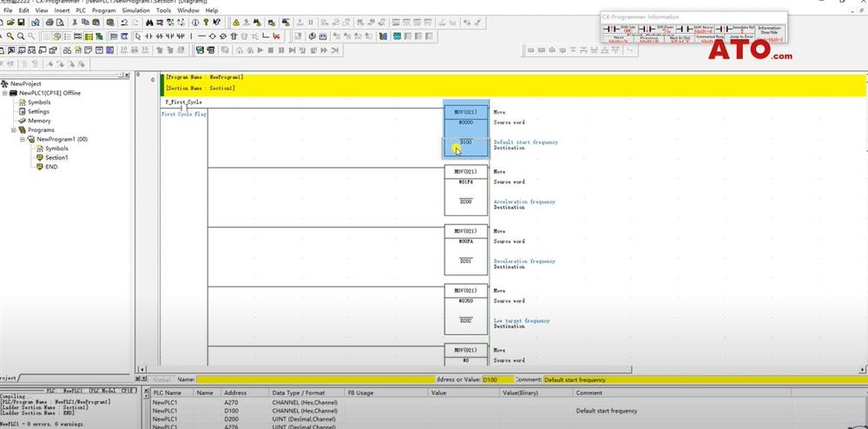Image resolution: width=868 pixels, height=429 pixels.
Task: Click the Cut scissors toolbar icon
Action: (x=76, y=22)
